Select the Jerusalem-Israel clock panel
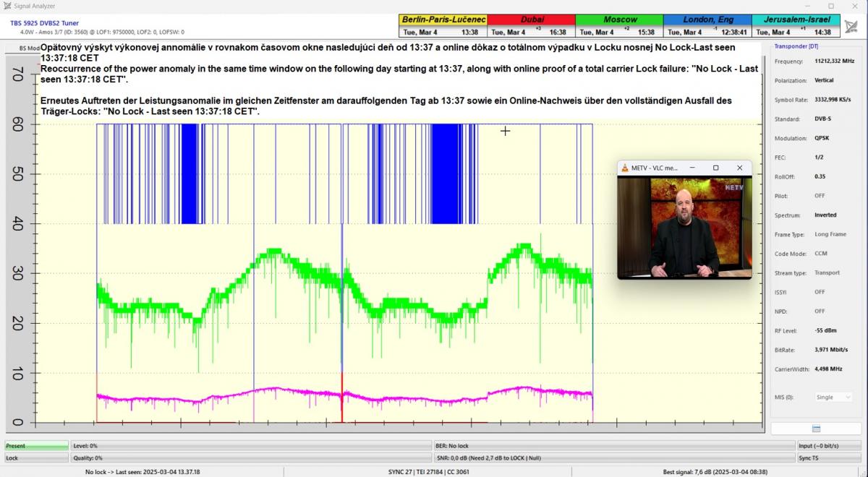 pyautogui.click(x=796, y=25)
